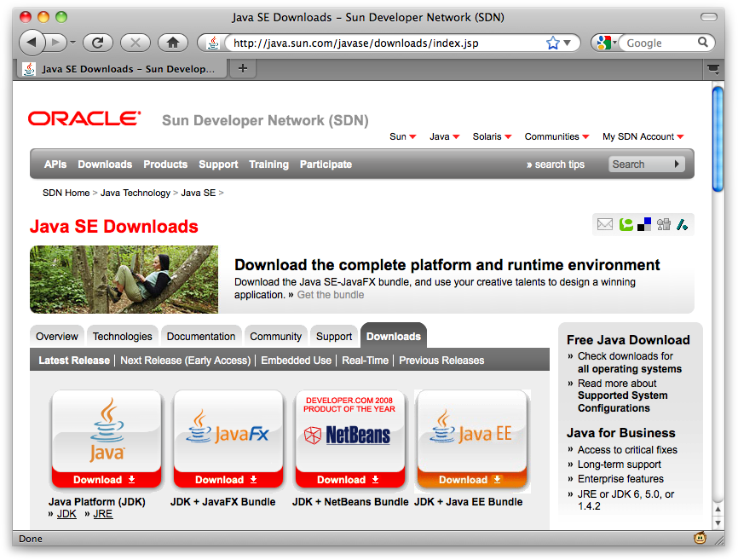This screenshot has height=560, width=738.
Task: Click the Greasemonkey monkey icon in status bar
Action: pos(700,538)
